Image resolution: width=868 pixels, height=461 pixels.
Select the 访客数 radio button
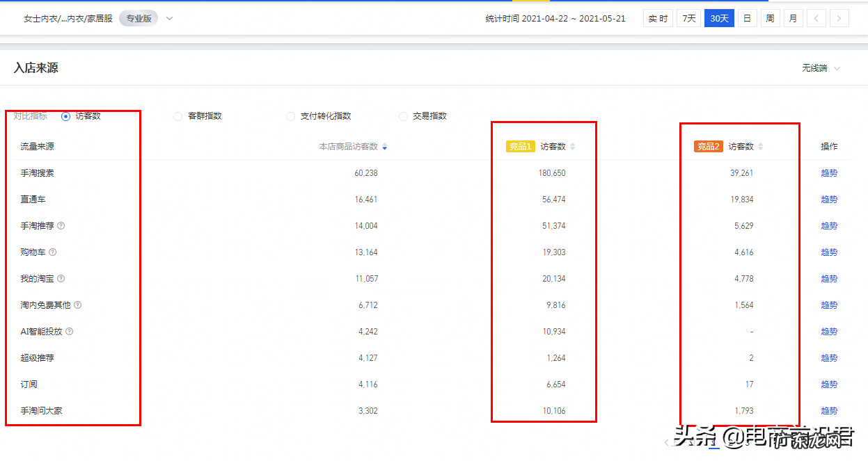[67, 116]
